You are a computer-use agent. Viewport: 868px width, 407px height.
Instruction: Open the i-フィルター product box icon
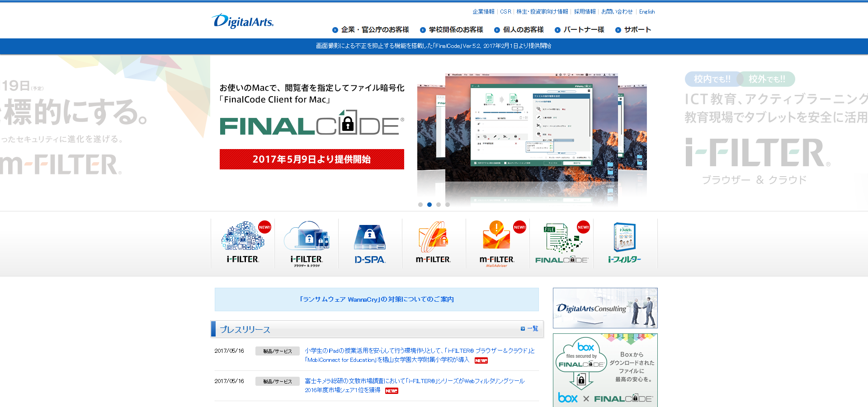click(x=626, y=243)
